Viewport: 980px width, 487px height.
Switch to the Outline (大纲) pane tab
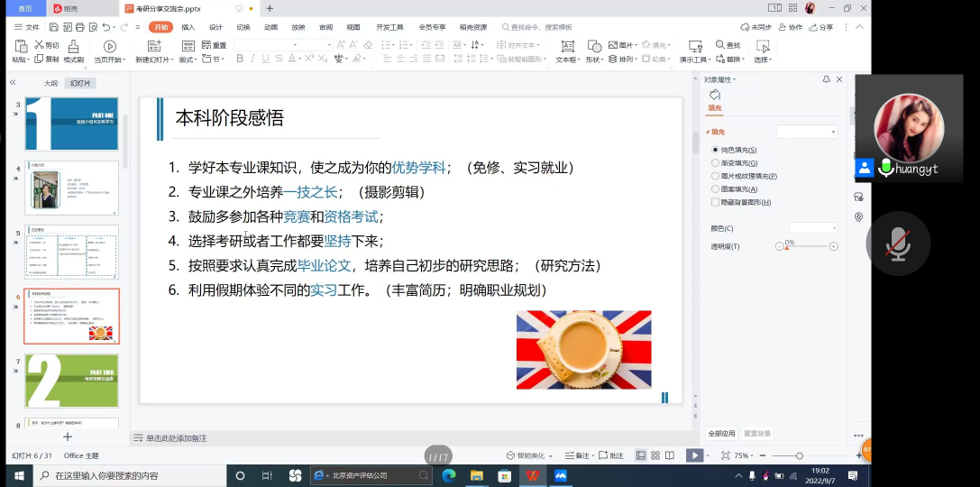51,83
